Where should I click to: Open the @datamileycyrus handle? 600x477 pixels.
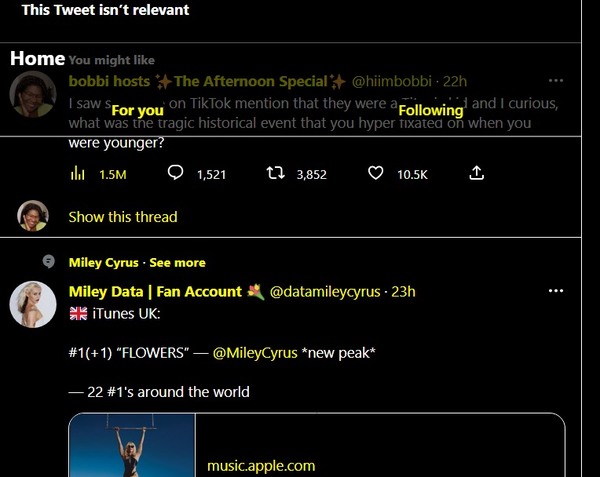325,292
